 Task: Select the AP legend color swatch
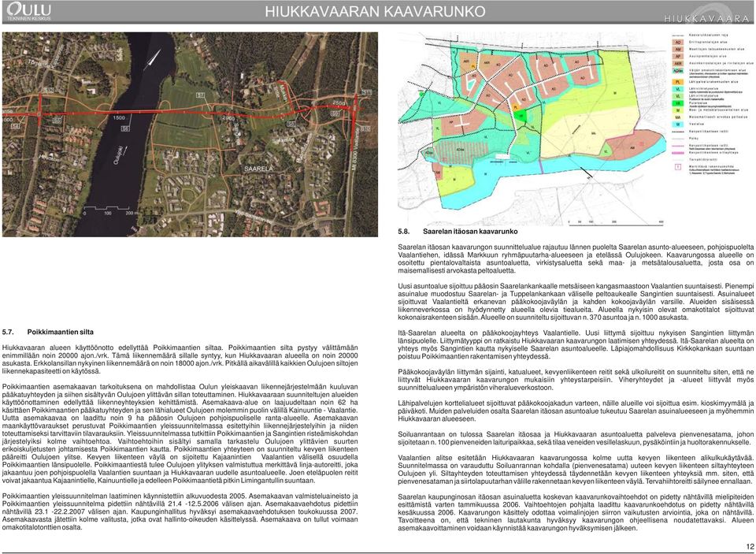[678, 57]
